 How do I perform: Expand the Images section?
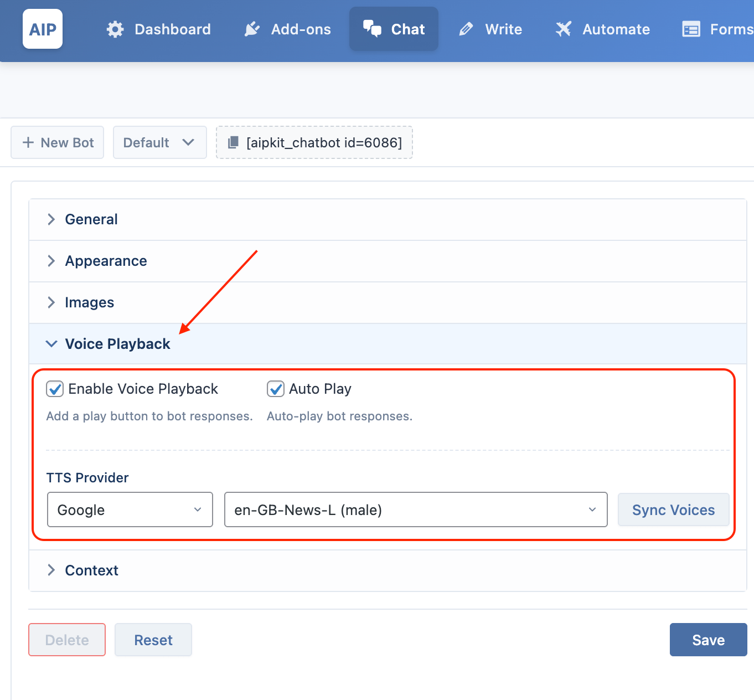click(388, 302)
